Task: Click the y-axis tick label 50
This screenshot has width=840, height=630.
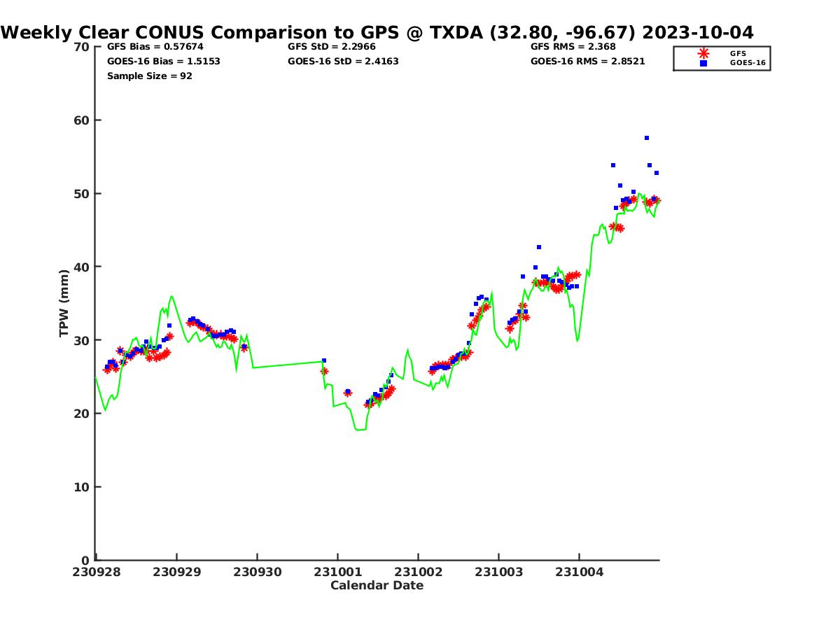Action: 82,194
